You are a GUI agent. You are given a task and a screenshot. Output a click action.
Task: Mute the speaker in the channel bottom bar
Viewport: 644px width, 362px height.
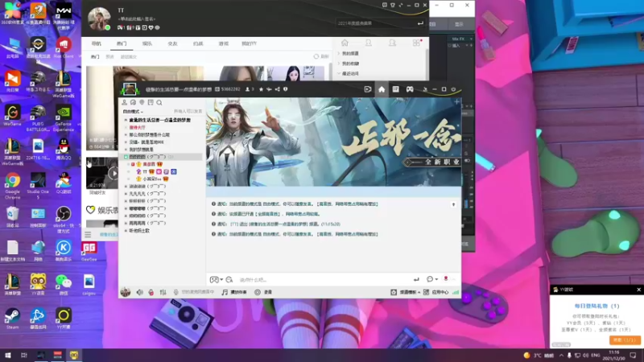pyautogui.click(x=139, y=292)
